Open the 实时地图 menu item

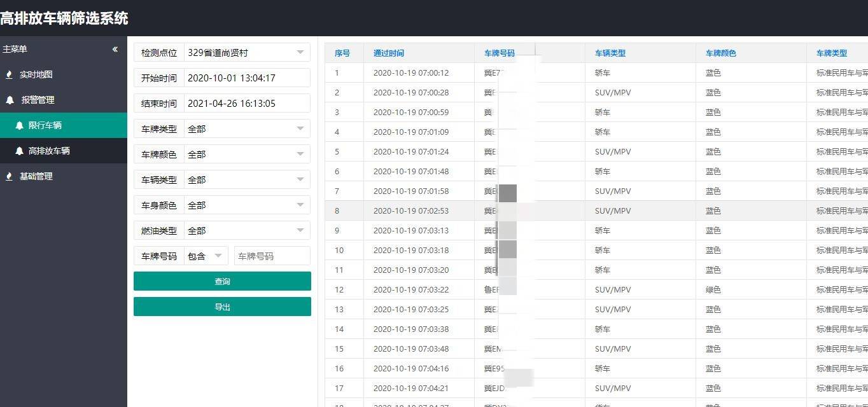36,75
